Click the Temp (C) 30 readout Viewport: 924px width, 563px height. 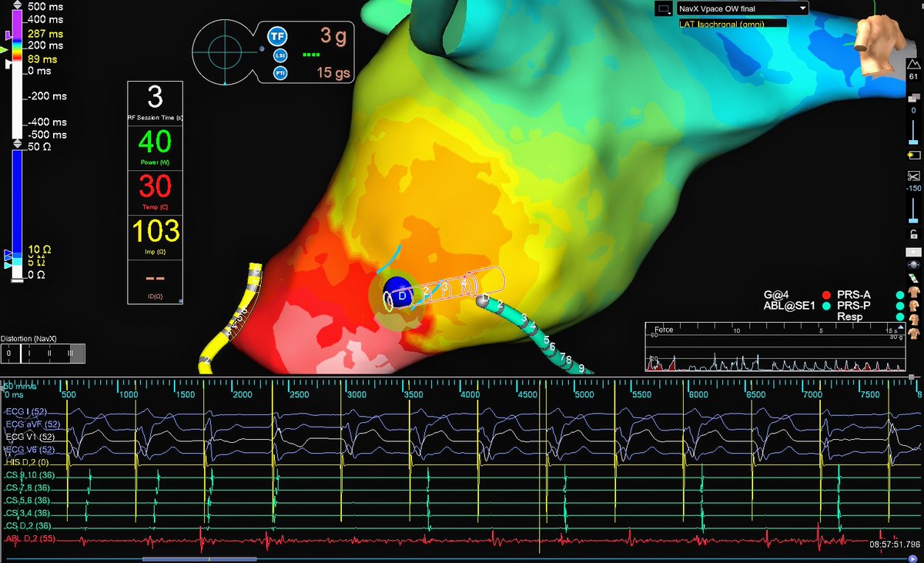point(156,193)
